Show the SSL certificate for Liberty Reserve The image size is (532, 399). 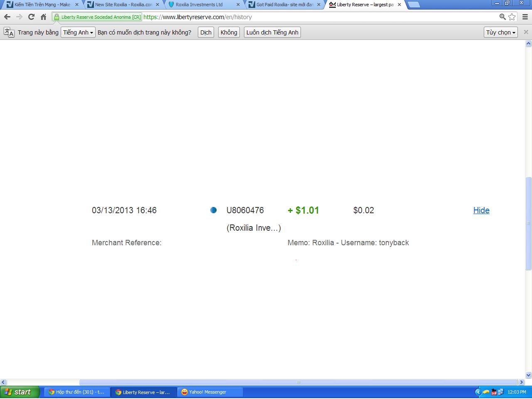(98, 17)
